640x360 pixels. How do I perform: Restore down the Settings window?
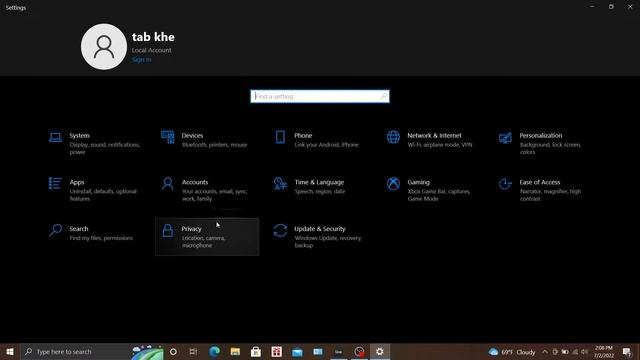tap(611, 7)
